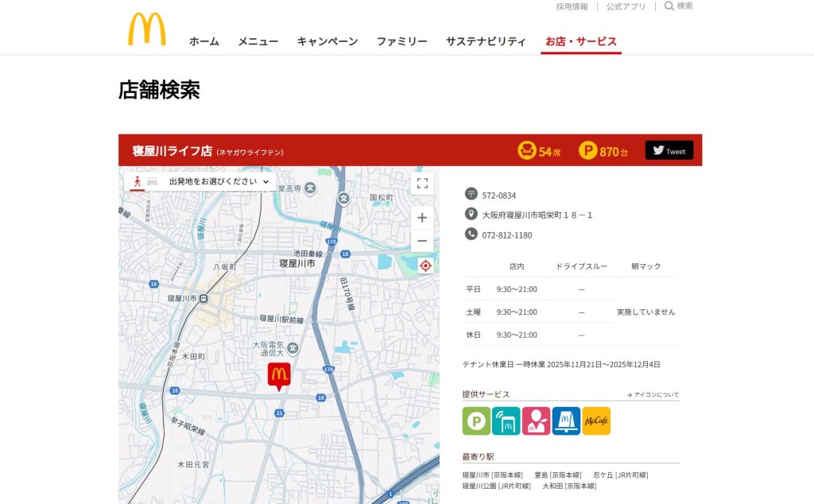
Task: Open the メニュー navigation item
Action: click(x=258, y=41)
